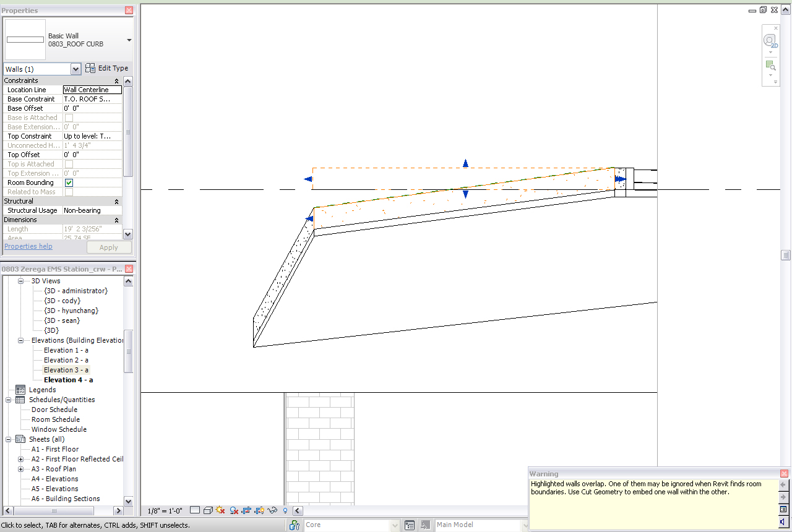Click the Zoom Region navigation icon
This screenshot has width=792, height=532.
click(770, 65)
